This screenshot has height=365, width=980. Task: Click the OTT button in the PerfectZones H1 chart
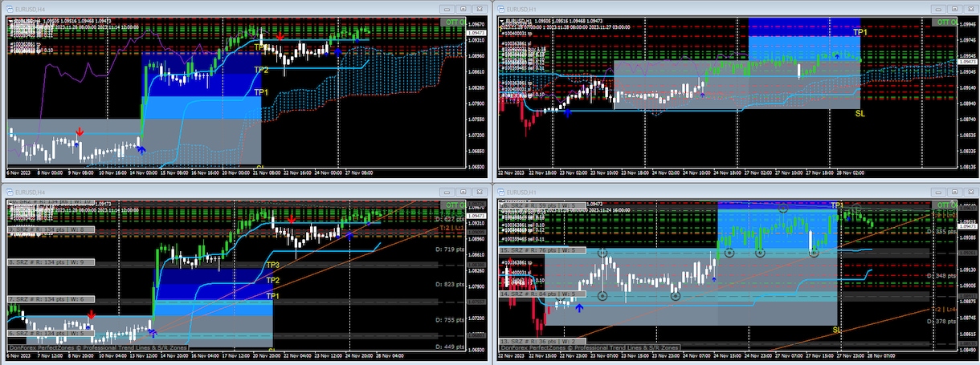coord(945,206)
